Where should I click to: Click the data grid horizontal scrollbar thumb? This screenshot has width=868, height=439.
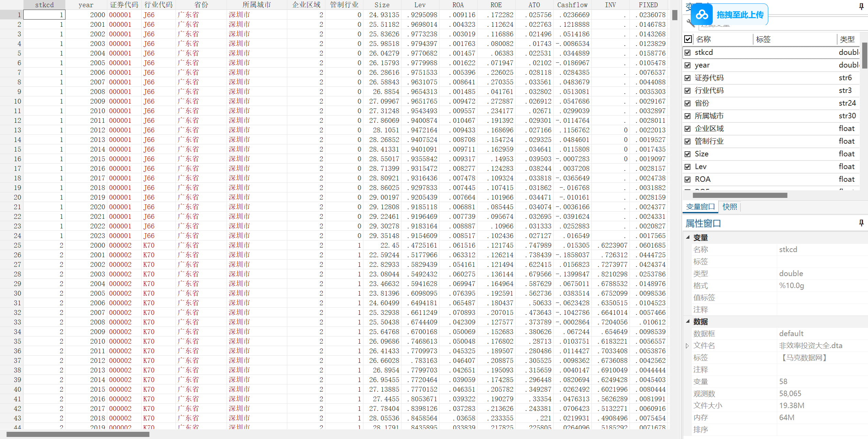tap(78, 434)
